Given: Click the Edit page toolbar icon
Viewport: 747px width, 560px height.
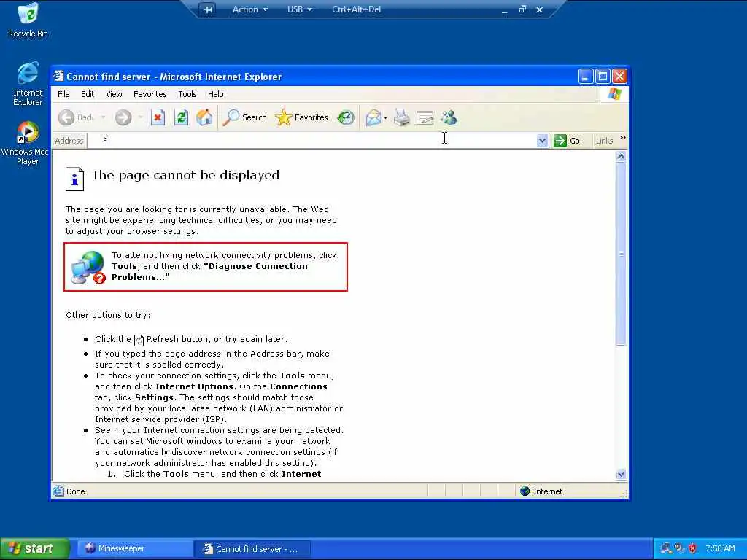Looking at the screenshot, I should tap(425, 117).
